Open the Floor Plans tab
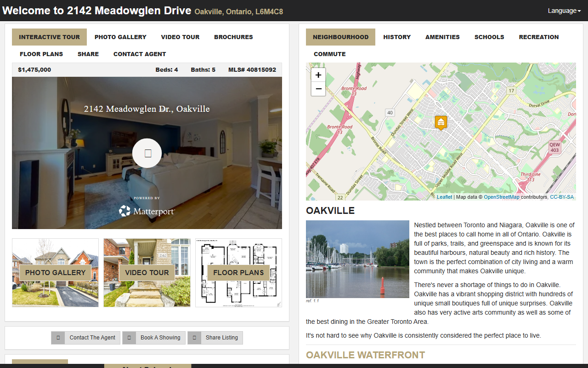Screen dimensions: 588x368 pyautogui.click(x=41, y=54)
